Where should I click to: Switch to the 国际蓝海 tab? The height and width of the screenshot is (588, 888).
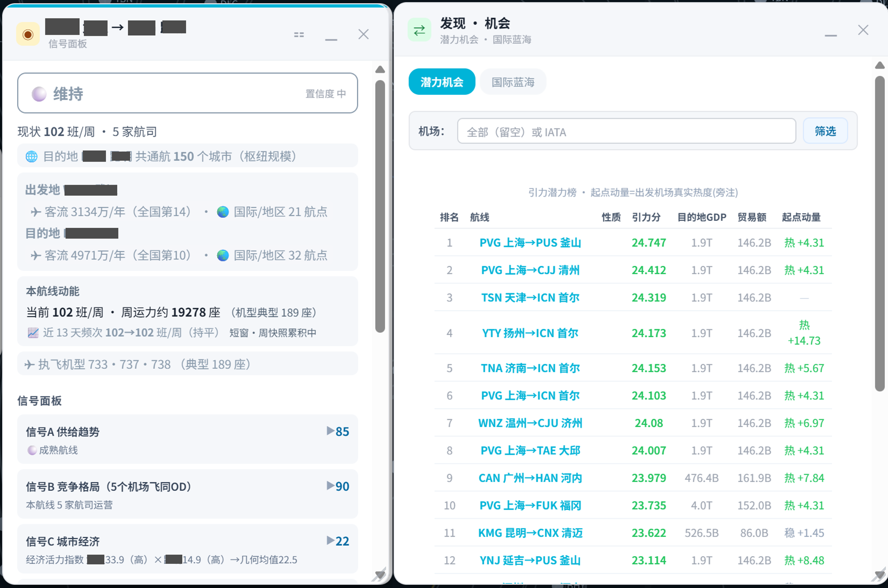pyautogui.click(x=513, y=82)
